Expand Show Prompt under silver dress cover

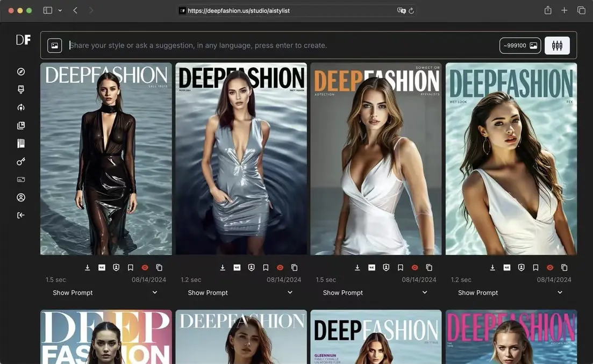coord(241,292)
